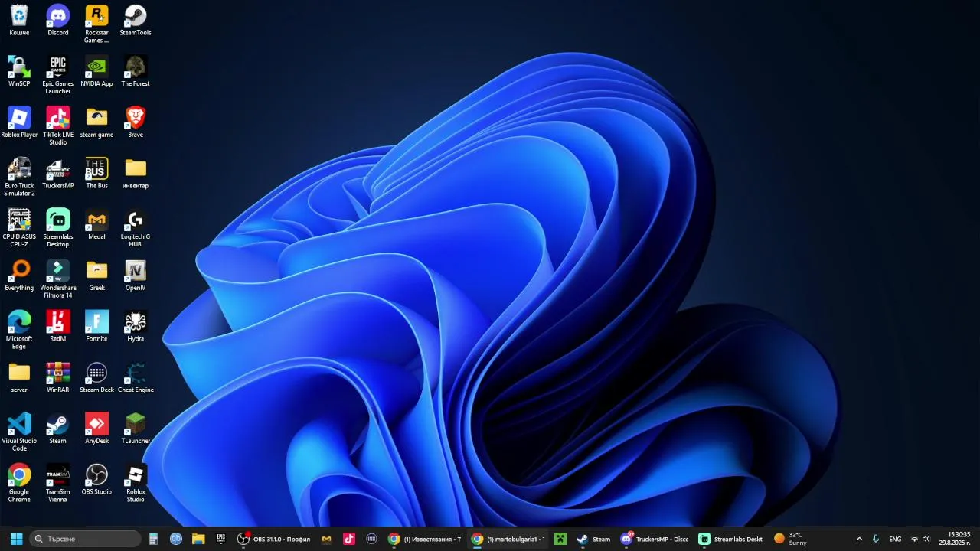Open the Recycle Bin desktop icon
The image size is (980, 551).
(x=19, y=21)
